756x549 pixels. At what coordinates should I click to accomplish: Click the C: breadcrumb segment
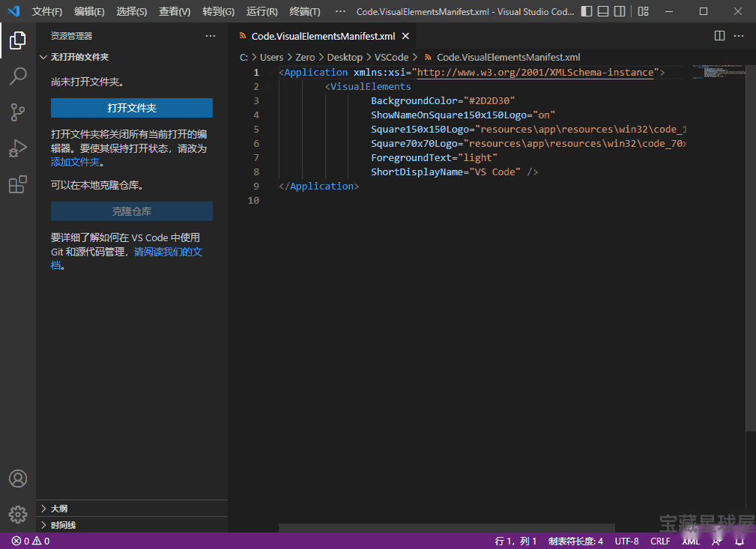point(244,58)
